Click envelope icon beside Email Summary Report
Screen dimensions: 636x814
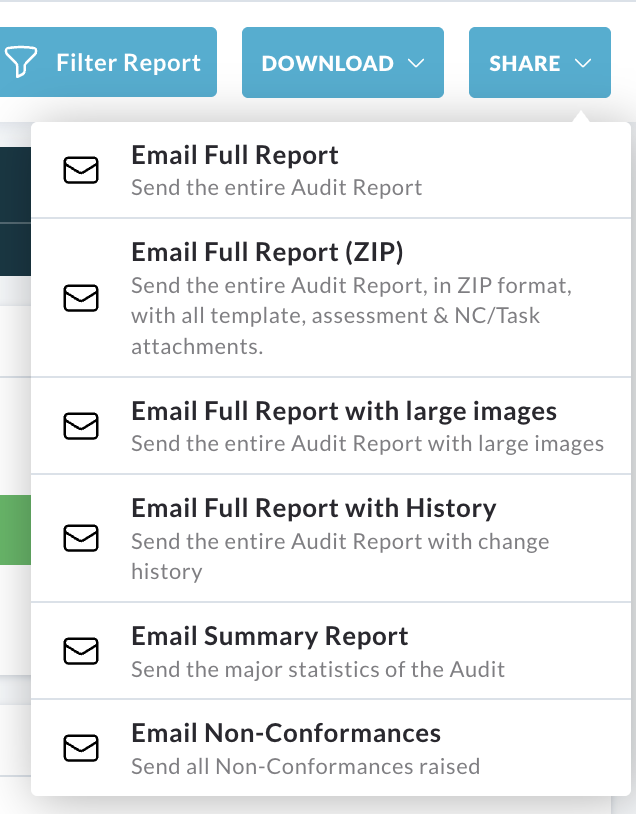click(81, 651)
